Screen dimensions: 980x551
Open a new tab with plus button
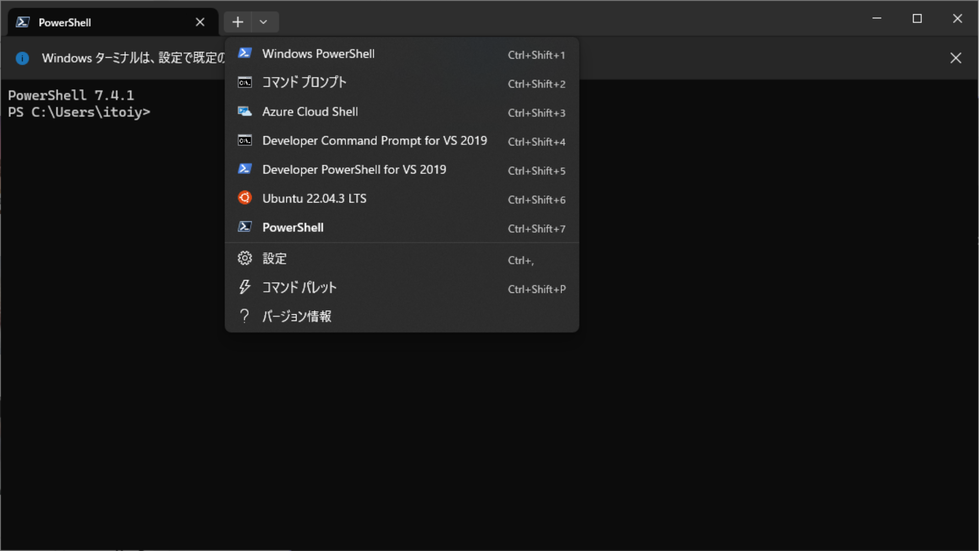pos(237,22)
